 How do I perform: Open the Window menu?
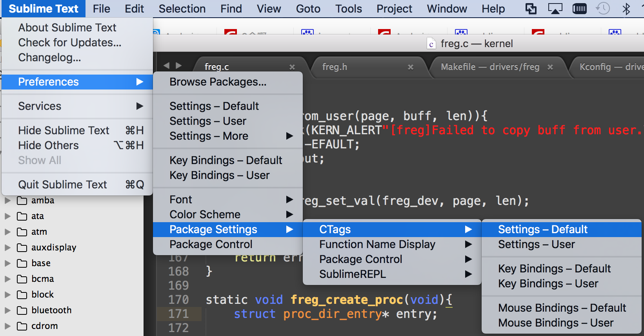click(447, 9)
